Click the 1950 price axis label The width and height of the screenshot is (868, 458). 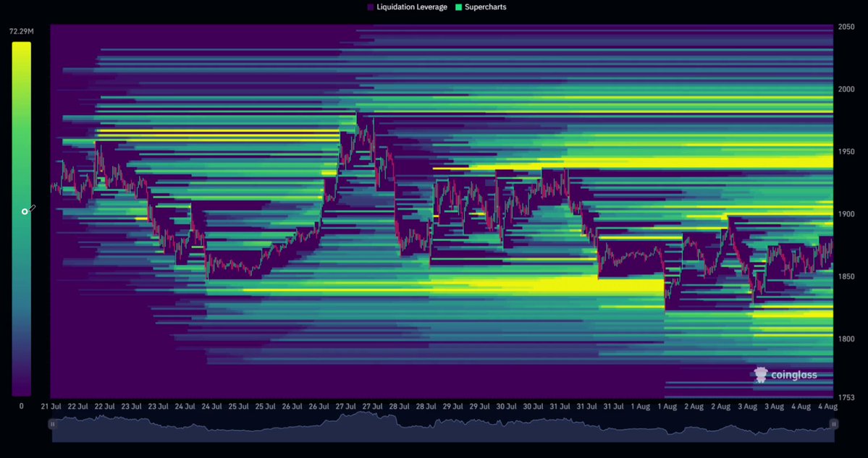[x=846, y=151]
